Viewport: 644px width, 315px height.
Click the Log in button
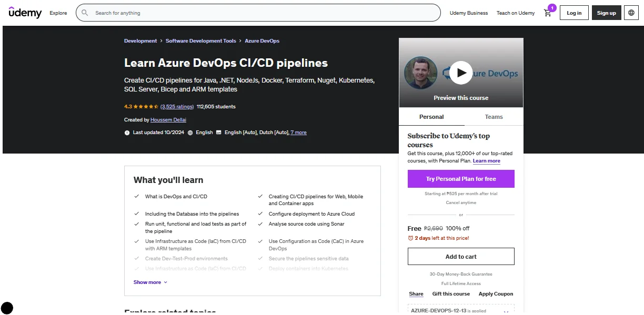point(574,13)
